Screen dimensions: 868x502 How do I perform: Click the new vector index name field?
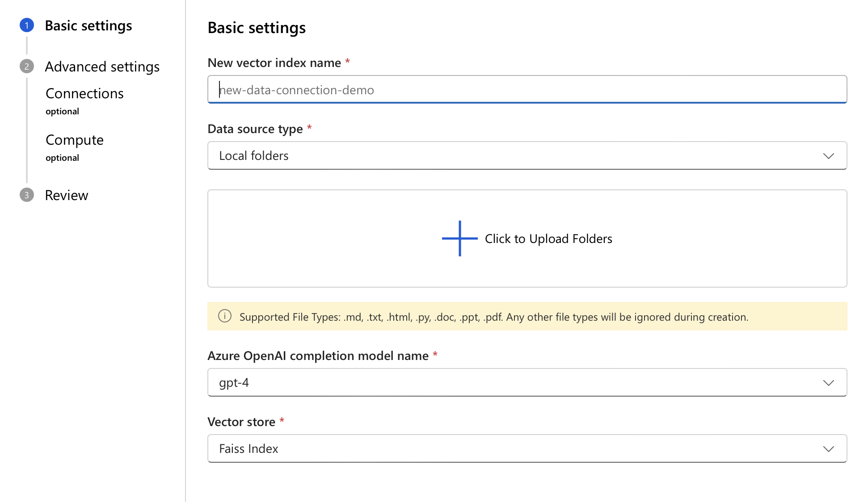click(x=528, y=89)
